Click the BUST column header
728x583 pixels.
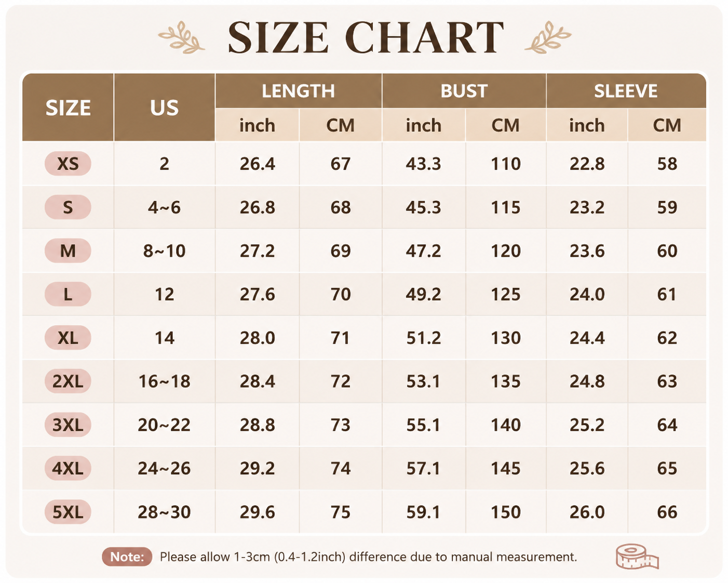[464, 91]
